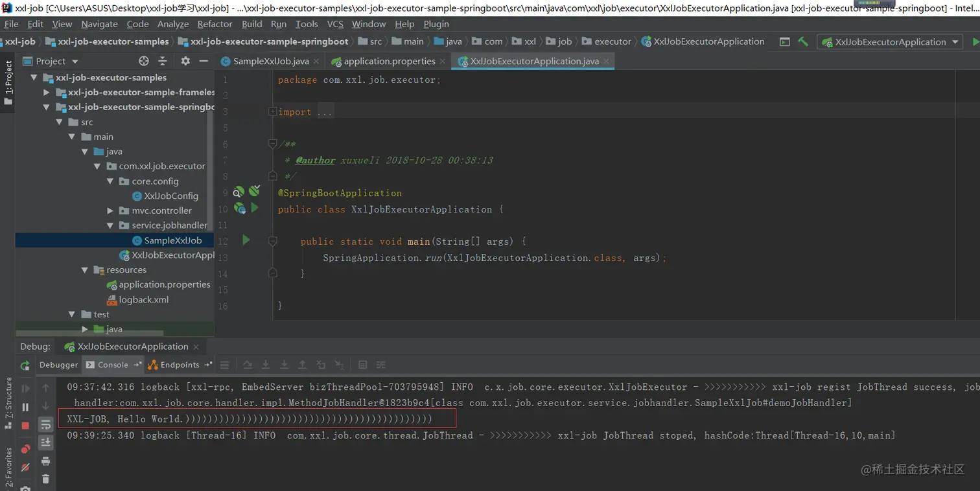
Task: Collapse the core.config package
Action: coord(110,181)
